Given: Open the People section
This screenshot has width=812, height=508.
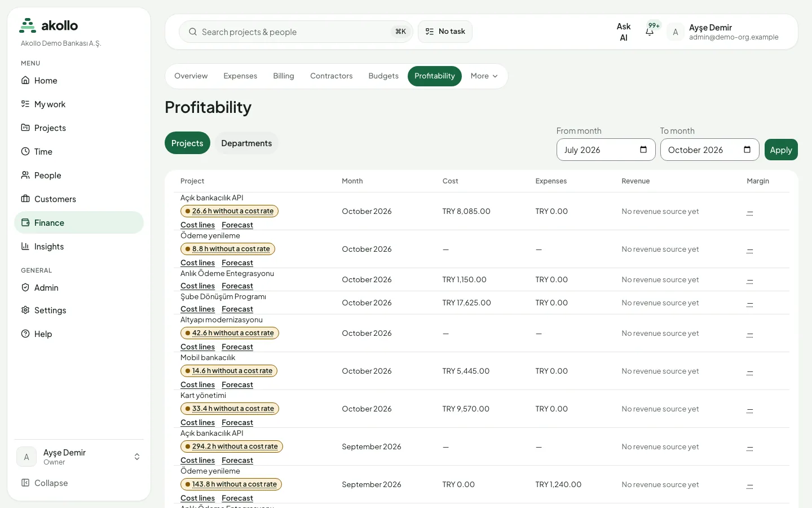Looking at the screenshot, I should click(79, 176).
